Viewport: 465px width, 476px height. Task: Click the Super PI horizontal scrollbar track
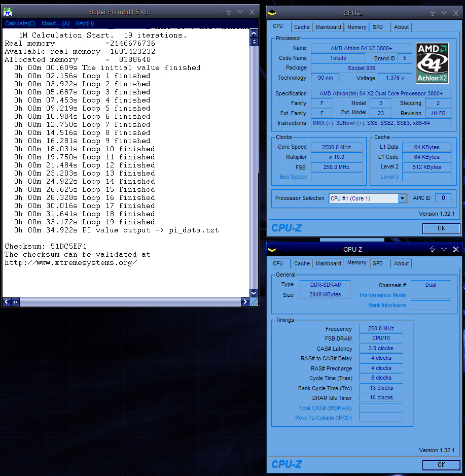[130, 302]
